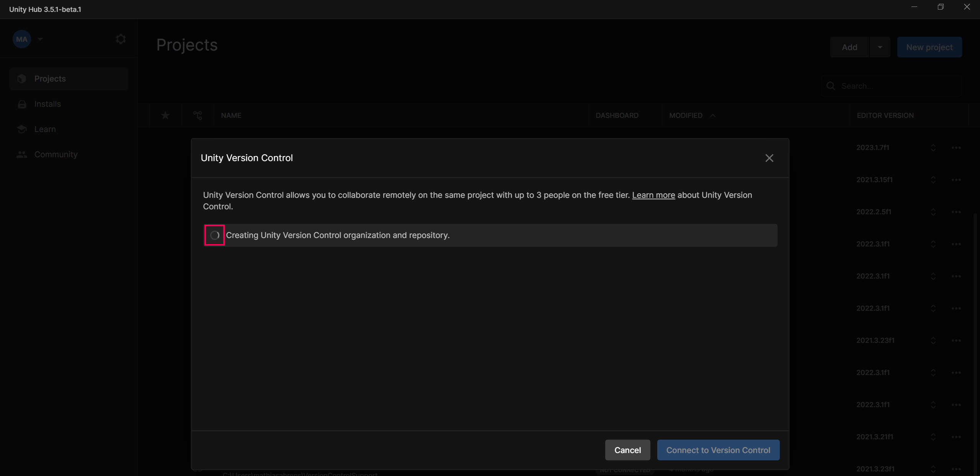Close the Unity Version Control dialog

tap(769, 158)
